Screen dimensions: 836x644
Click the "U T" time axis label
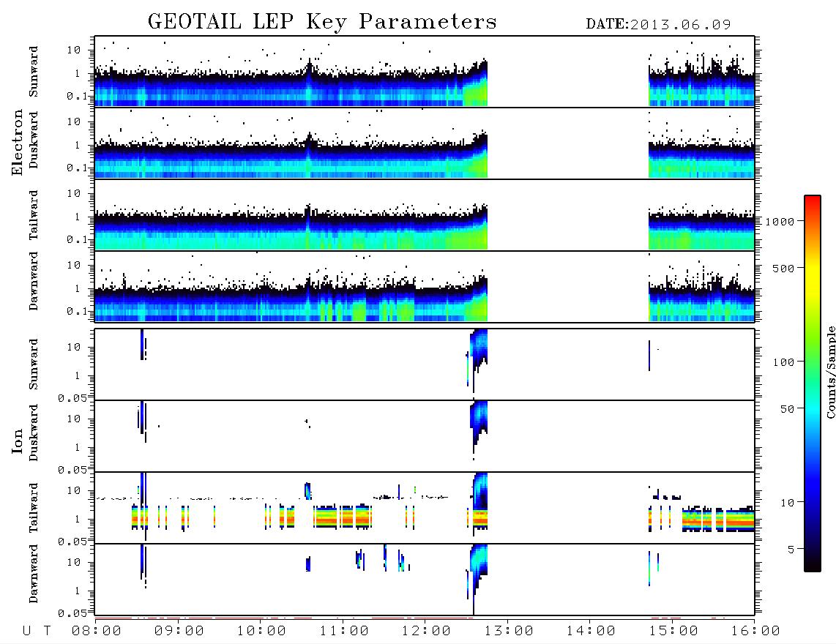[x=37, y=632]
